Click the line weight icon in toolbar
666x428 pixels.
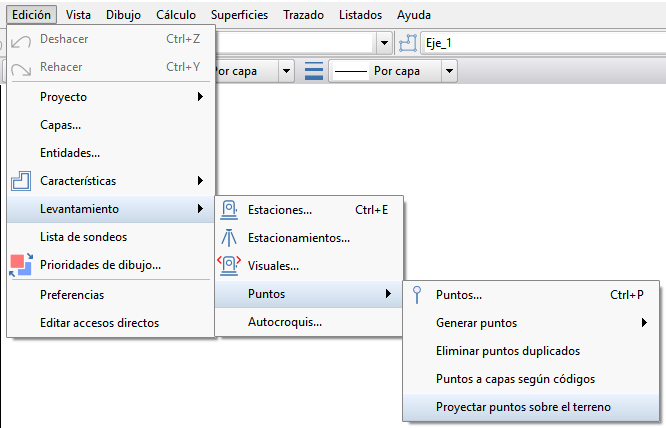click(x=314, y=72)
